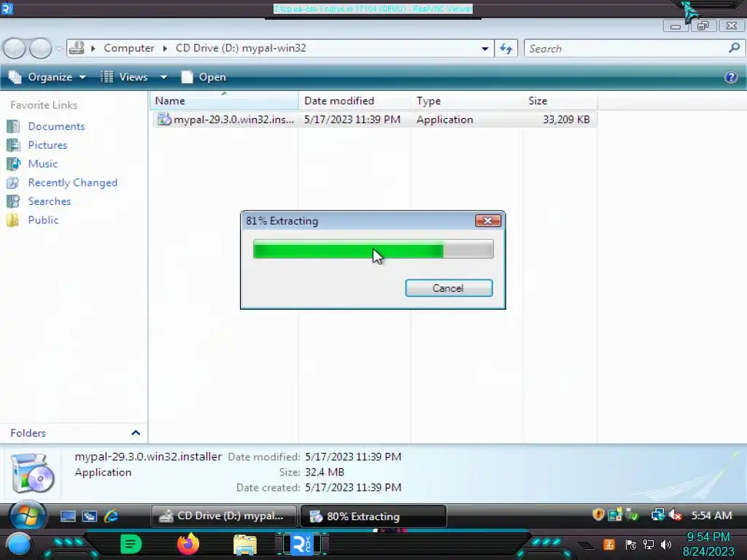Click the Forward navigation button

pos(41,49)
